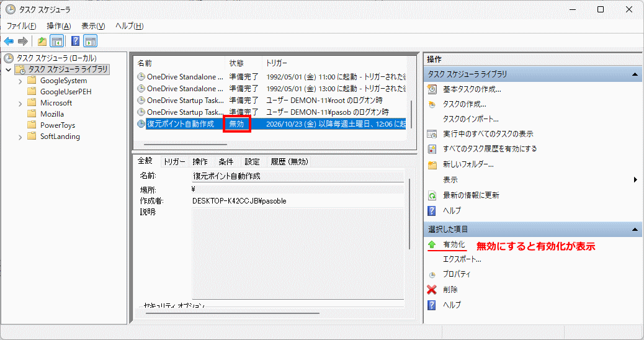Screen dimensions: 644x340
Task: Open the ヘルプ(H) menu
Action: (x=130, y=26)
